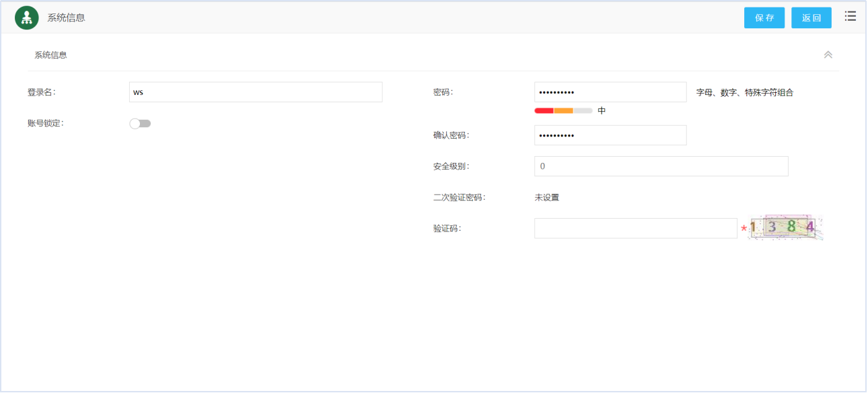Click the green admin avatar icon
The width and height of the screenshot is (868, 393).
(x=26, y=16)
